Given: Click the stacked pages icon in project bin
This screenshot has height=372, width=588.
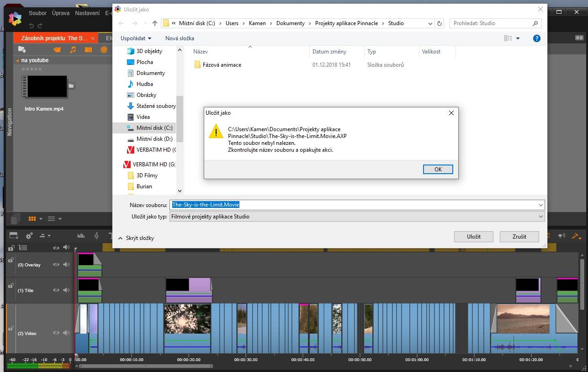Looking at the screenshot, I should click(16, 219).
